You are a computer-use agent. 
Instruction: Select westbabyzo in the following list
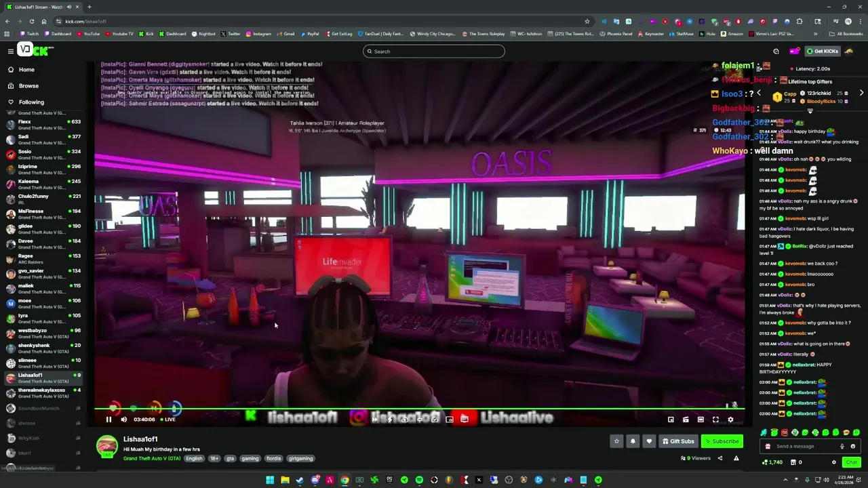point(43,333)
